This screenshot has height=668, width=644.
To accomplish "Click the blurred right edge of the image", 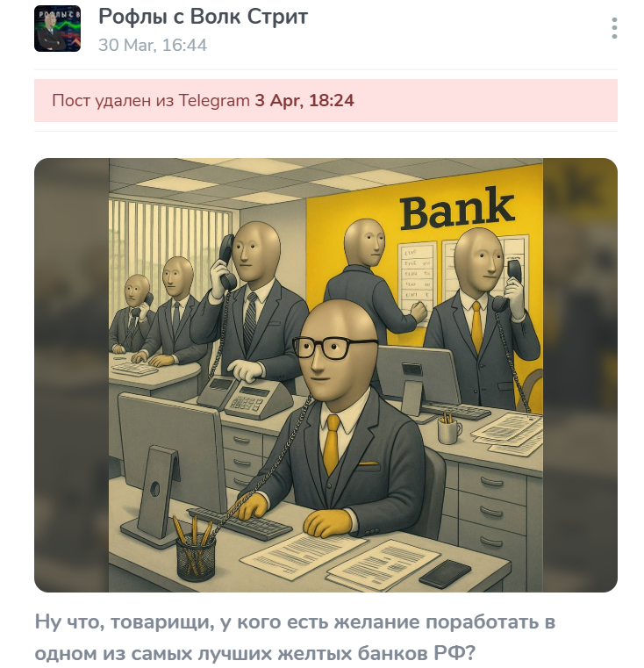I will tap(580, 375).
